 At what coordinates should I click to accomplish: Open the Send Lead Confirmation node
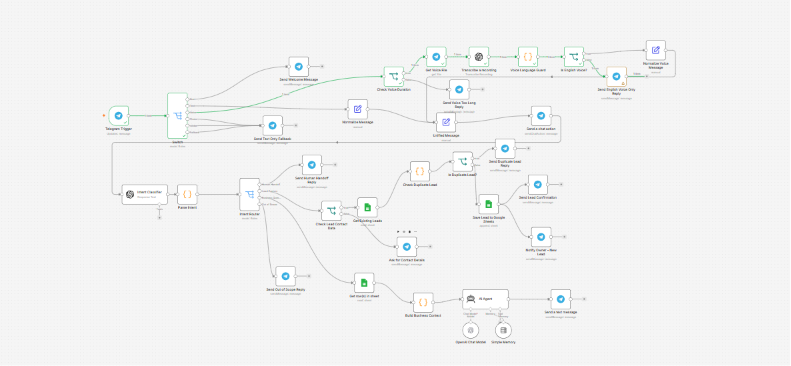click(x=538, y=185)
